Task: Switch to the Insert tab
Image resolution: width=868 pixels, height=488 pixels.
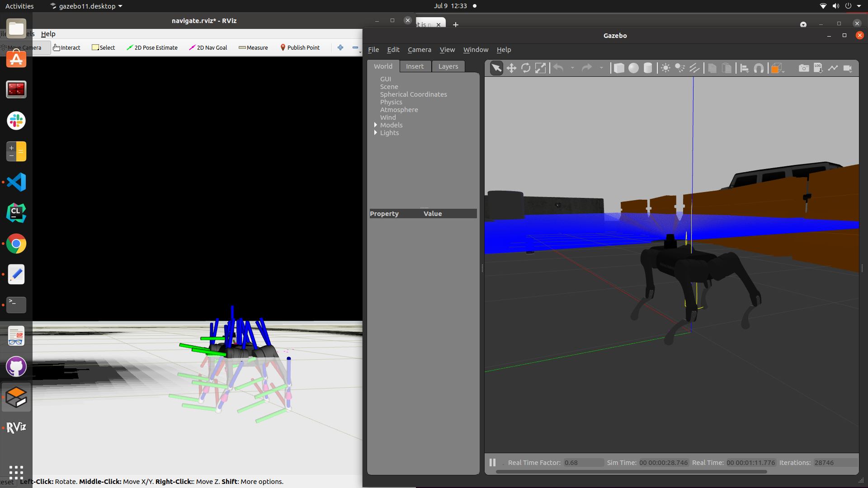Action: pos(415,66)
